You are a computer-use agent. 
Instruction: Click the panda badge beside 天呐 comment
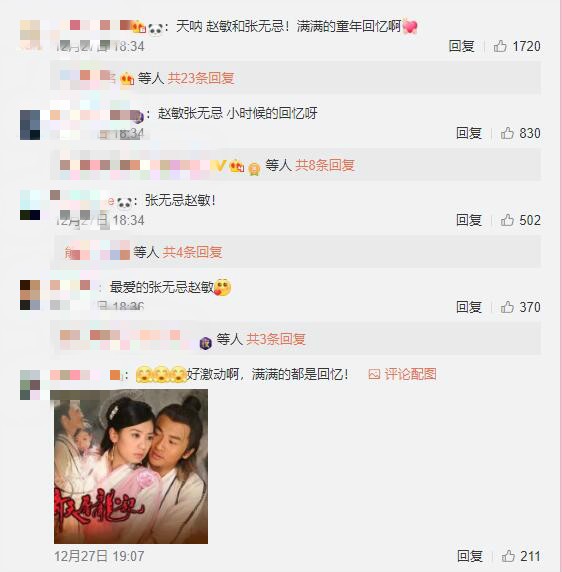point(156,28)
